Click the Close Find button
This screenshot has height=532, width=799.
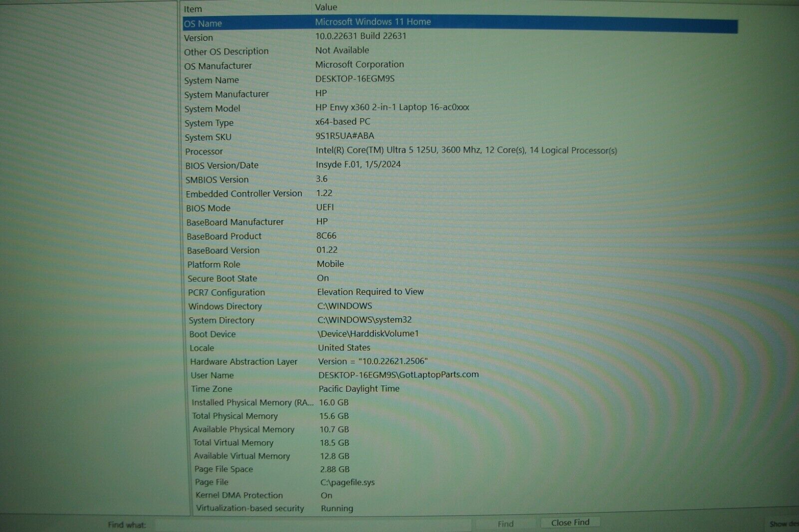[570, 523]
